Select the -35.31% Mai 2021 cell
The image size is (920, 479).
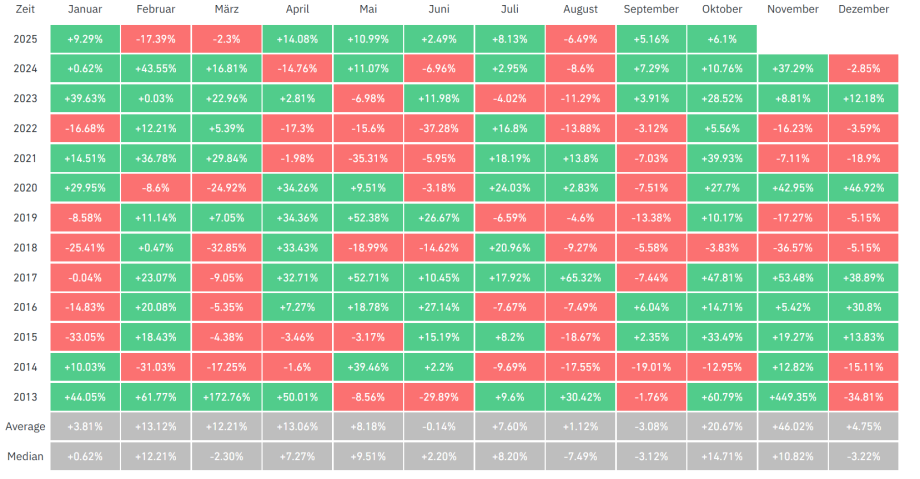point(368,157)
